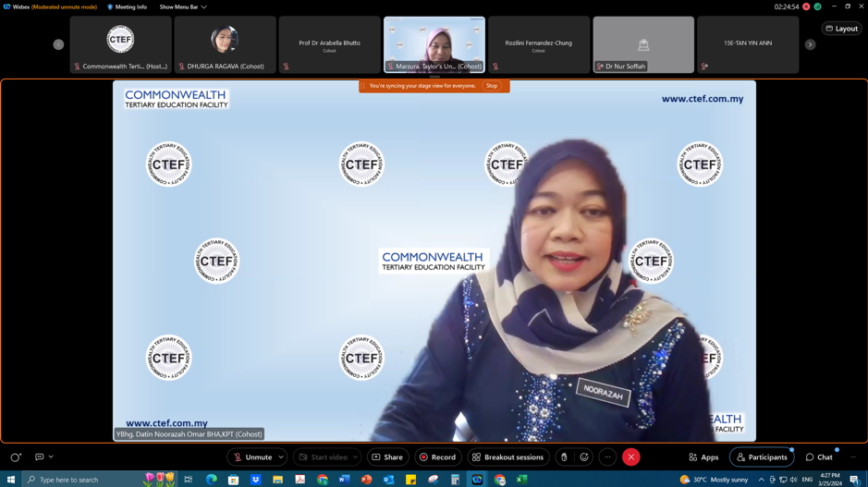Raise hand using the hand icon
This screenshot has width=868, height=487.
pyautogui.click(x=564, y=457)
